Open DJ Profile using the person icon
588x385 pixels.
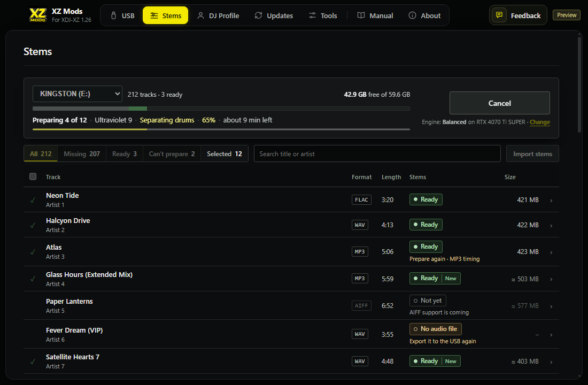pos(200,16)
